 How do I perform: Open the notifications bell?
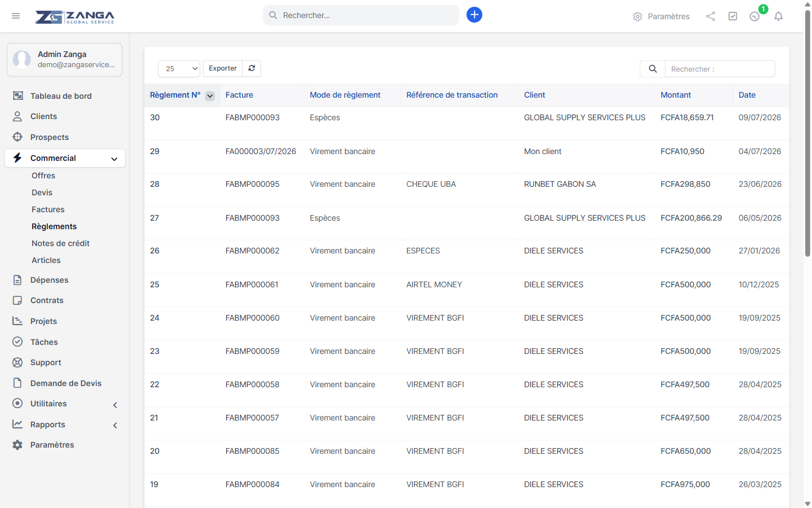tap(779, 16)
